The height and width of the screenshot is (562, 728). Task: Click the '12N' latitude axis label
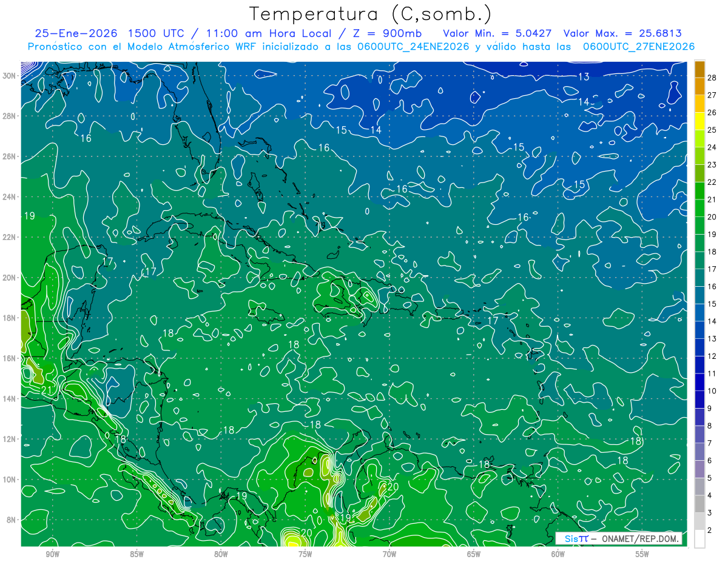[x=9, y=439]
